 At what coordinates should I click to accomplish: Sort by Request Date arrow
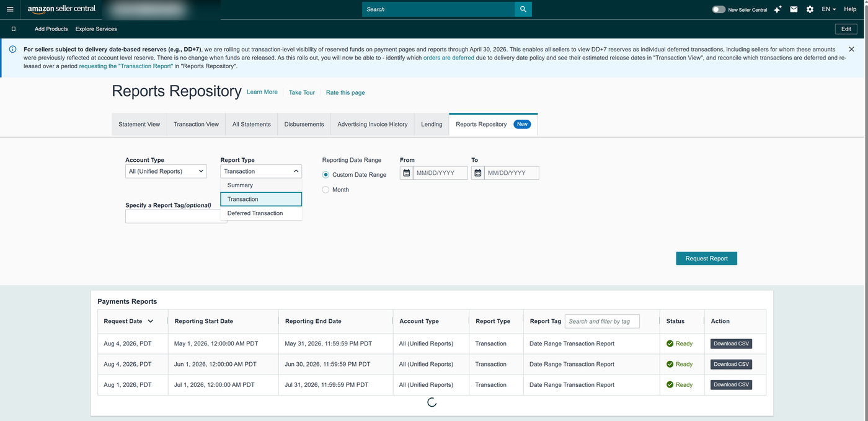pyautogui.click(x=151, y=321)
